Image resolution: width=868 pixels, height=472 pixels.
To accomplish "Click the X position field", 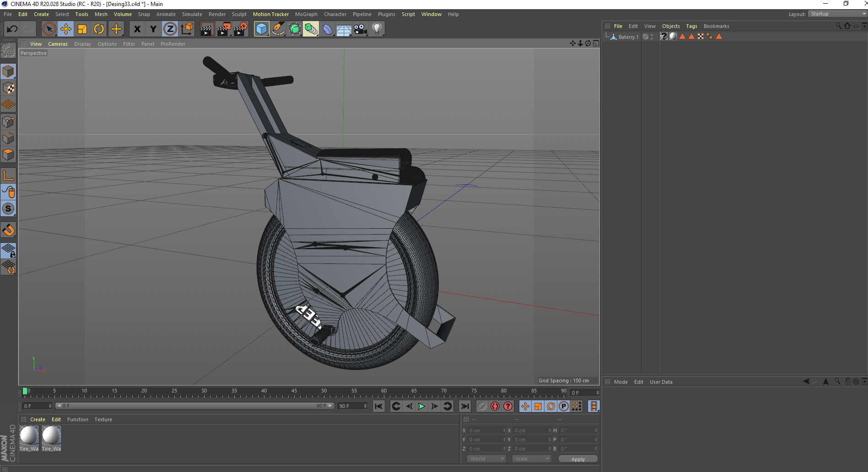I will 487,430.
